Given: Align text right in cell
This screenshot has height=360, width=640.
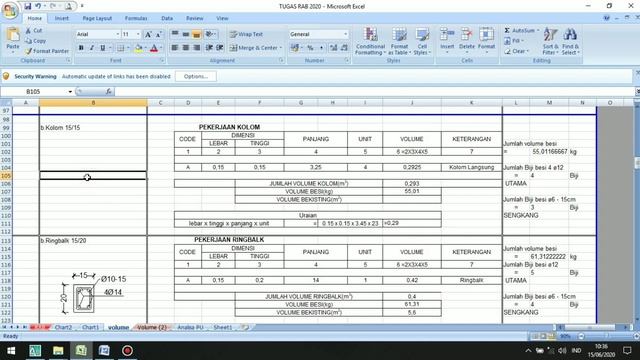Looking at the screenshot, I should click(197, 48).
